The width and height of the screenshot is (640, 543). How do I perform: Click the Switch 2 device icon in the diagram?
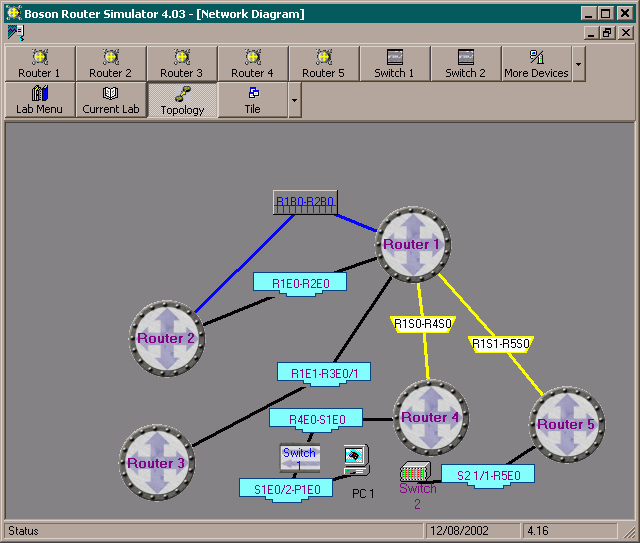tap(415, 472)
